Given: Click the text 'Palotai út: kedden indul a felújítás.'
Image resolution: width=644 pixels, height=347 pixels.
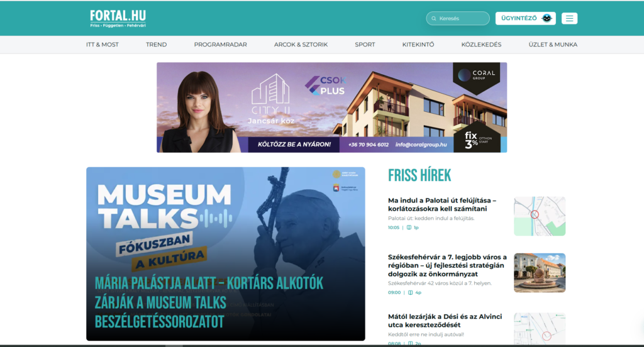Looking at the screenshot, I should point(431,219).
